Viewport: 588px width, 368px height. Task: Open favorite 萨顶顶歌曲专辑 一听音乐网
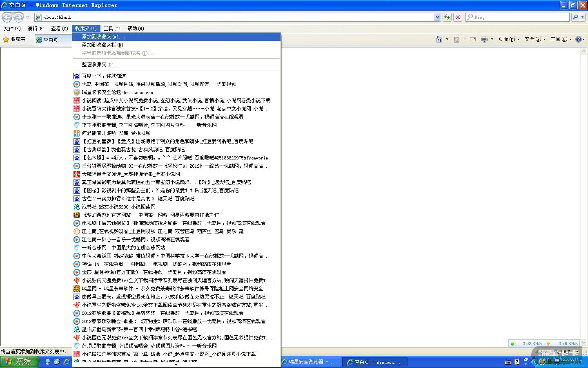pyautogui.click(x=176, y=346)
